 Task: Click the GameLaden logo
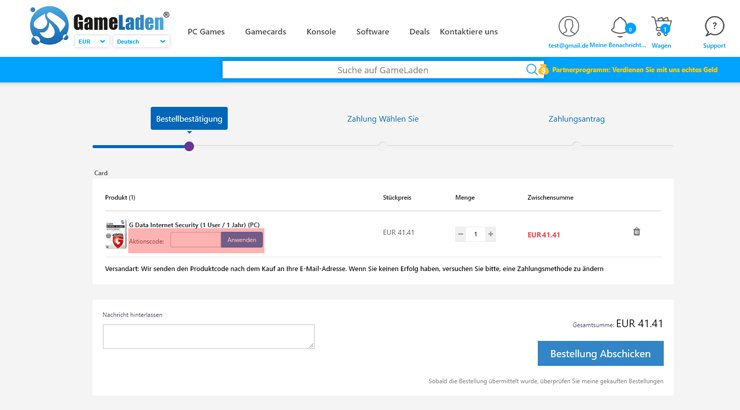click(99, 23)
